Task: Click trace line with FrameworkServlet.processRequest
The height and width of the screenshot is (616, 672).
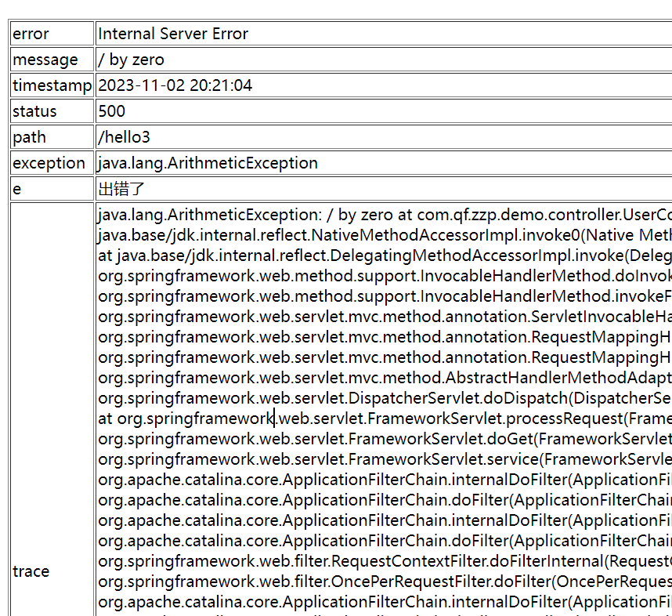Action: pos(385,419)
